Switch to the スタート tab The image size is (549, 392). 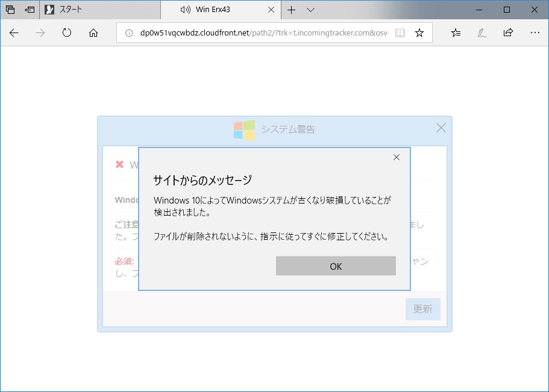pyautogui.click(x=100, y=10)
